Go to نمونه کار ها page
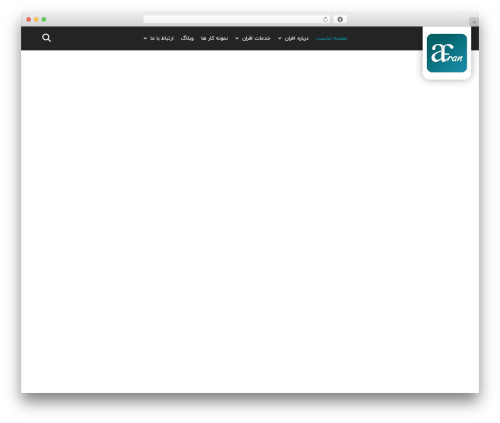This screenshot has height=423, width=500. point(214,38)
